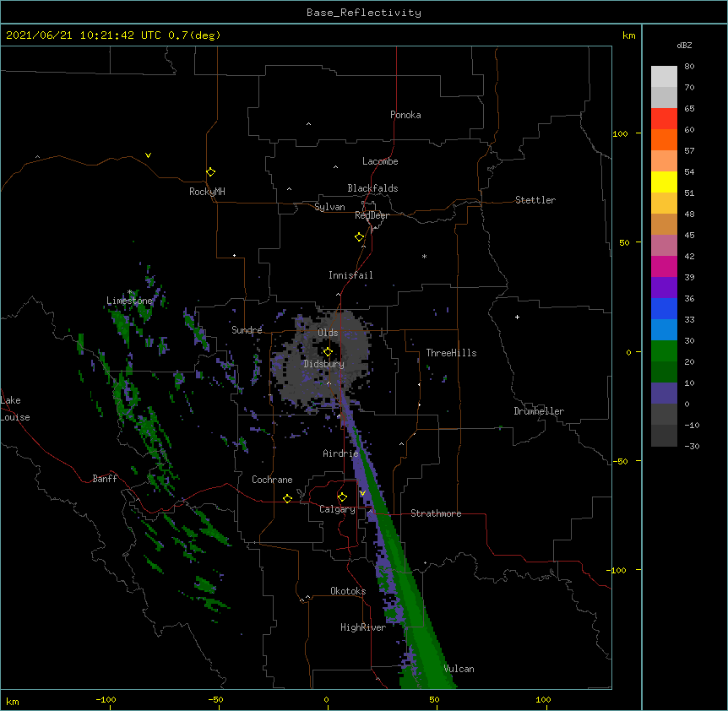Pick the orange 57-60 dBZ legend swatch

[x=664, y=139]
